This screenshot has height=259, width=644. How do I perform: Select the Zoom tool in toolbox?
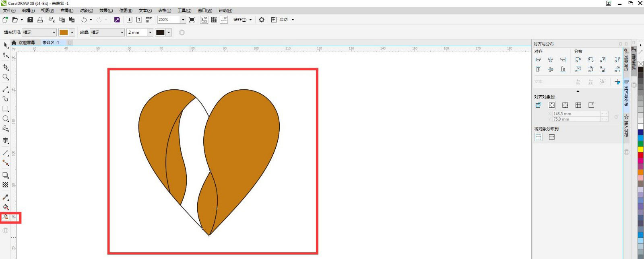point(6,77)
